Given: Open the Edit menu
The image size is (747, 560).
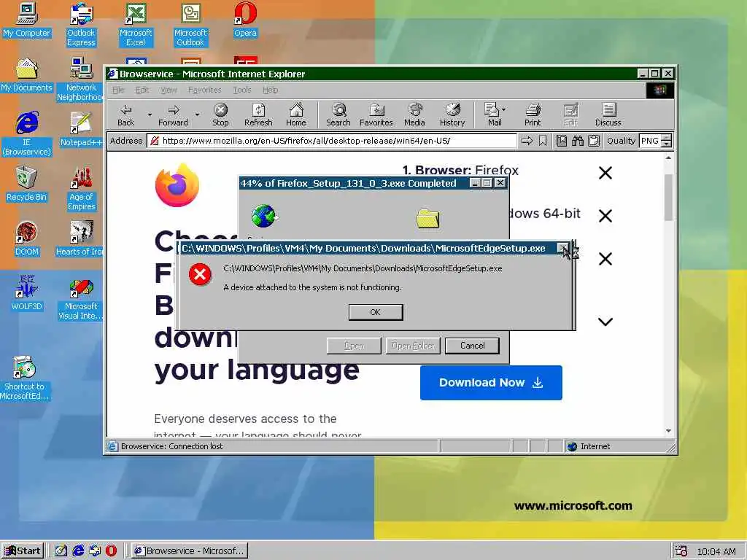Looking at the screenshot, I should tap(142, 90).
